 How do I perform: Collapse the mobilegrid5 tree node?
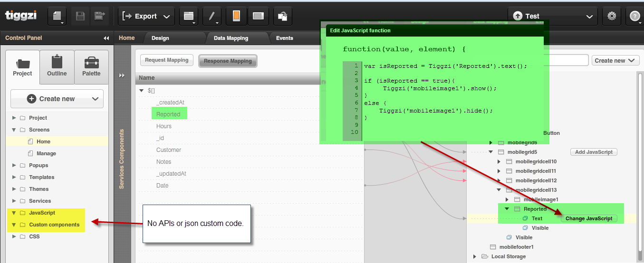[x=490, y=152]
